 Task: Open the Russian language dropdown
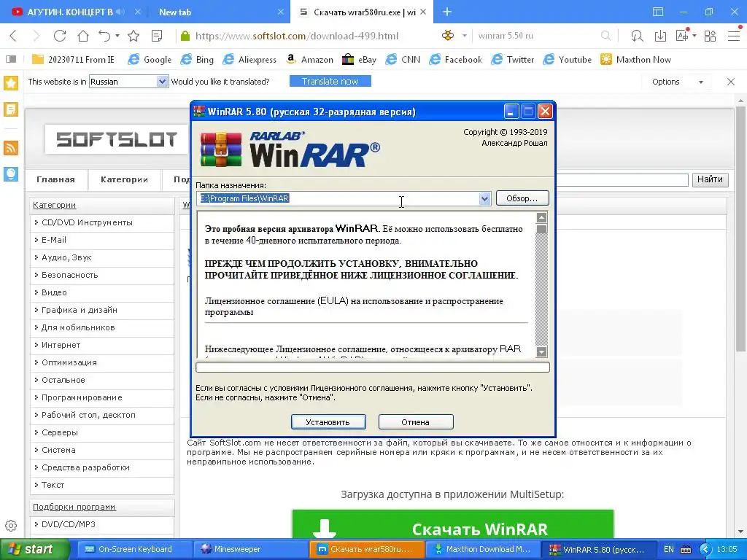click(128, 82)
